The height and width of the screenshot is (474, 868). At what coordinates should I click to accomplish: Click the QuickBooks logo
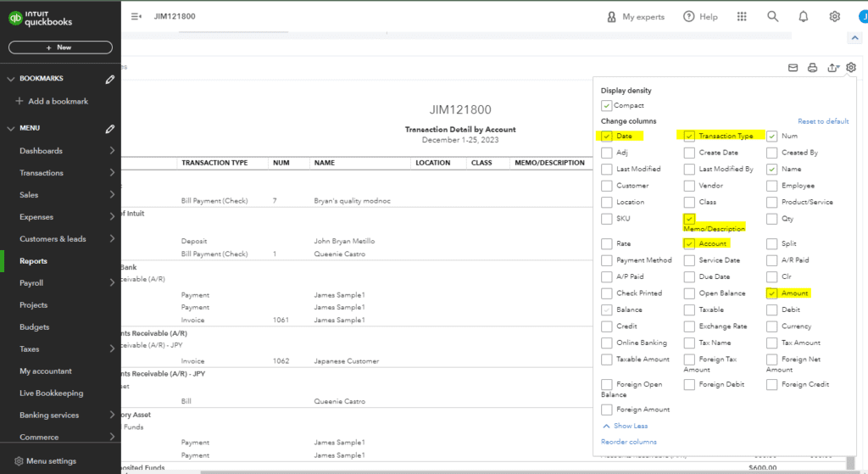40,19
